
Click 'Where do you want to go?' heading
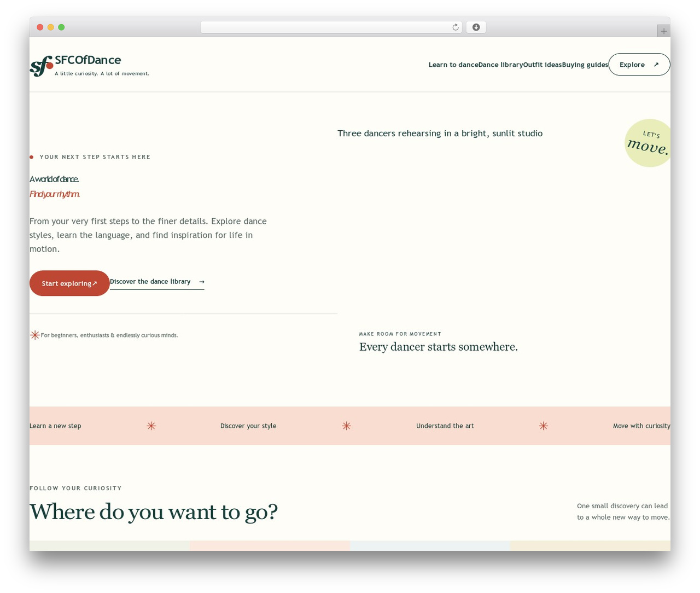tap(154, 512)
